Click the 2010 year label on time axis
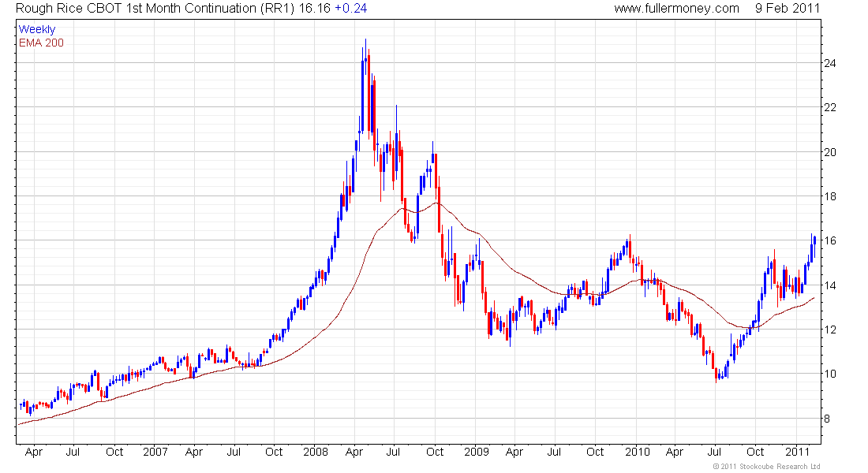Viewport: 868px width, 473px height. click(637, 452)
